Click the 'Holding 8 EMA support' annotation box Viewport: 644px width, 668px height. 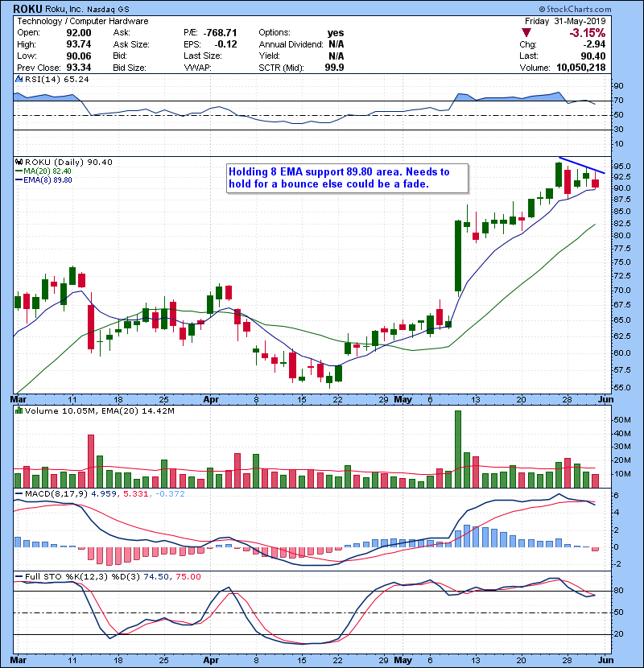347,178
